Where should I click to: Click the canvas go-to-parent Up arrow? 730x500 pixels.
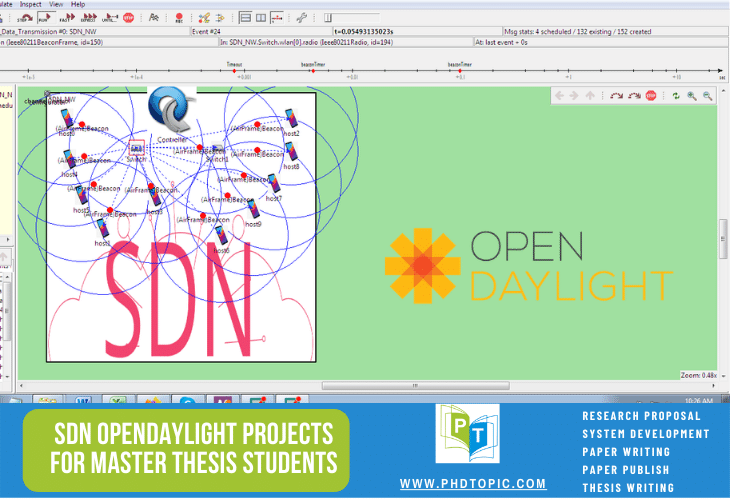point(590,95)
